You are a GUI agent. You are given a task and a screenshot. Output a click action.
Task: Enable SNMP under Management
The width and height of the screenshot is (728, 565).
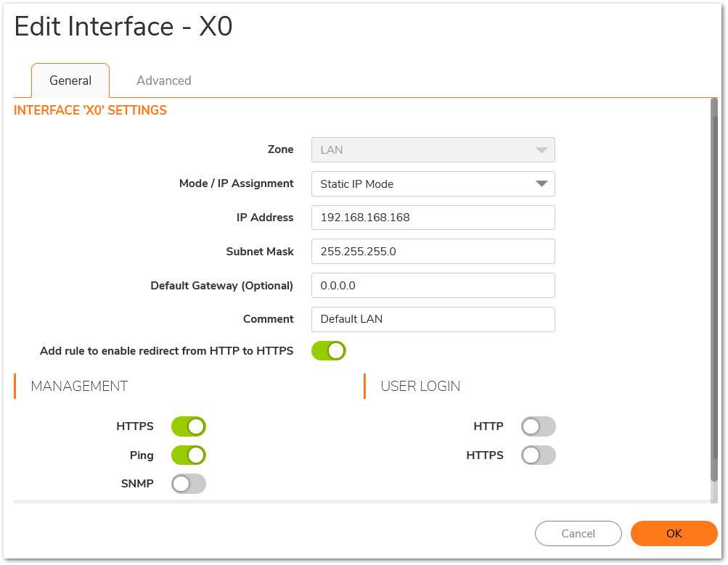pyautogui.click(x=189, y=484)
